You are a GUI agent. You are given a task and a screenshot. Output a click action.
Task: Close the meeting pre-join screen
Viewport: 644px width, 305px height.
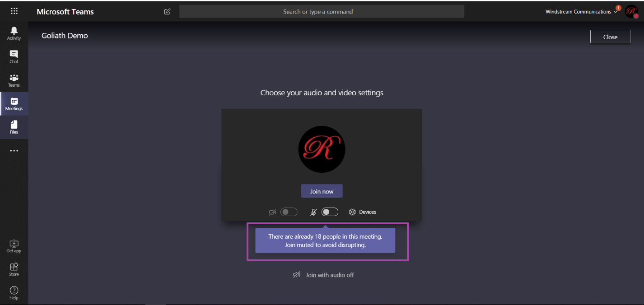pyautogui.click(x=610, y=37)
